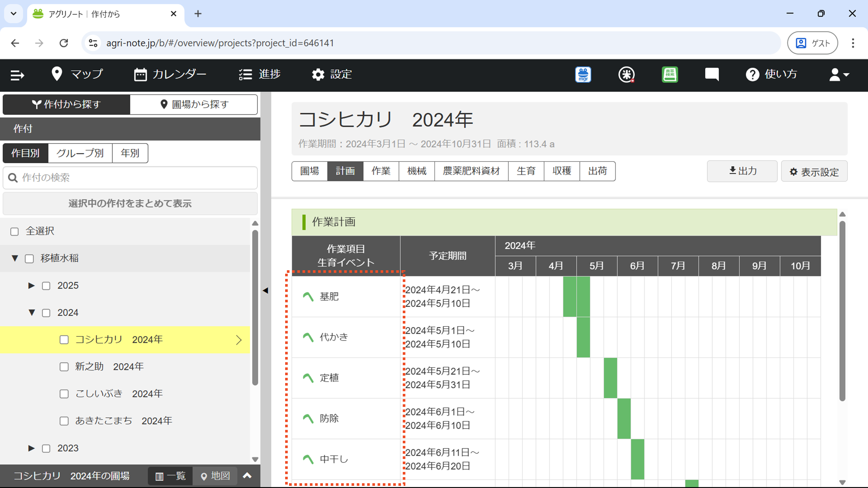This screenshot has height=488, width=868.
Task: Show field list with 一覧 button
Action: click(170, 476)
